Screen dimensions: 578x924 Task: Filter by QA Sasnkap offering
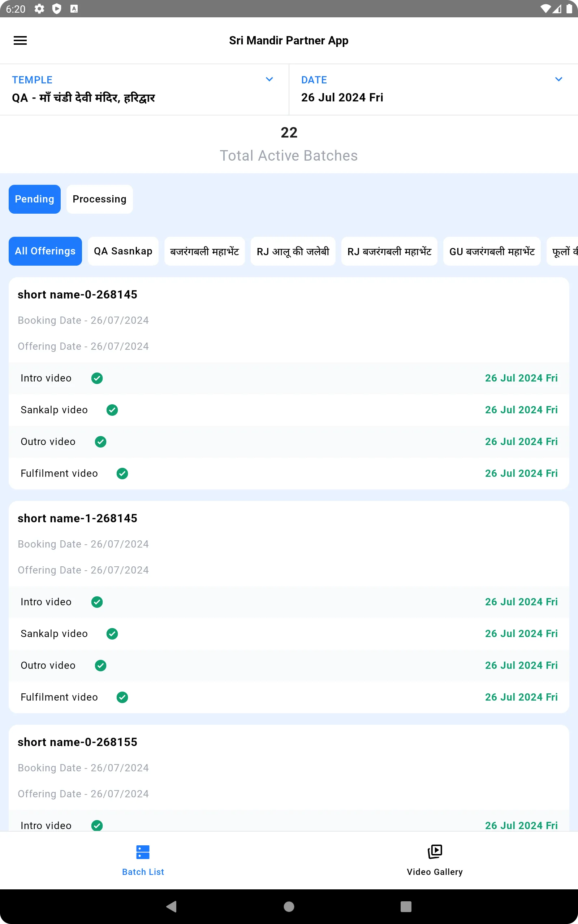point(123,251)
